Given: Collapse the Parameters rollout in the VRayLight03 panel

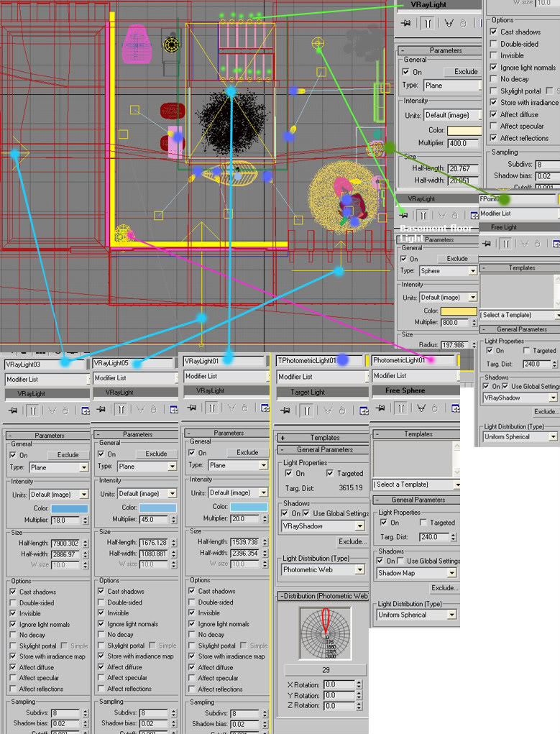Looking at the screenshot, I should 47,436.
